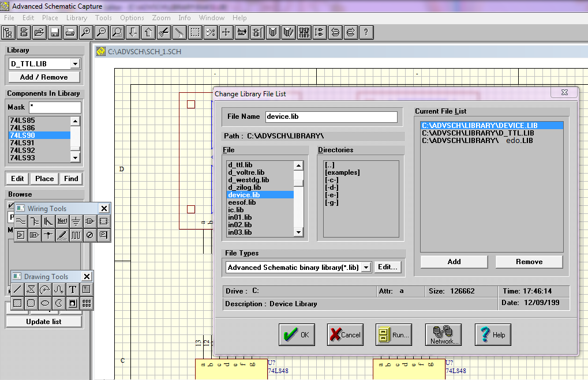The height and width of the screenshot is (380, 588).
Task: Click the down arrow toolbar icon
Action: [133, 33]
